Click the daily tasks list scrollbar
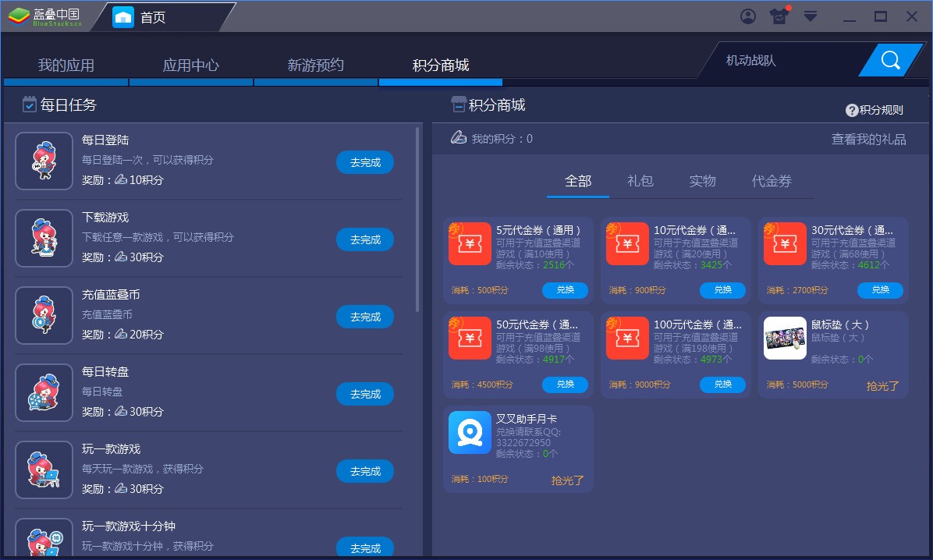Viewport: 933px width, 560px height. (x=417, y=219)
